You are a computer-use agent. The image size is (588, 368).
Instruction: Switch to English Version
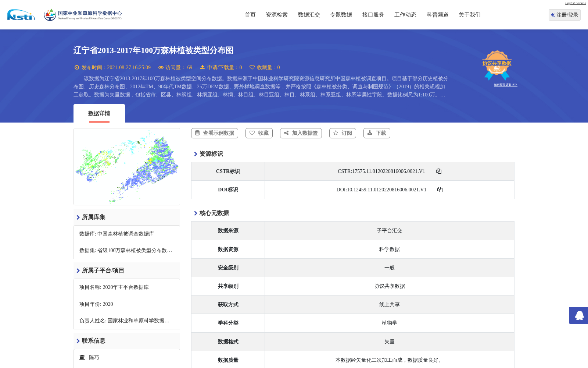click(x=576, y=3)
